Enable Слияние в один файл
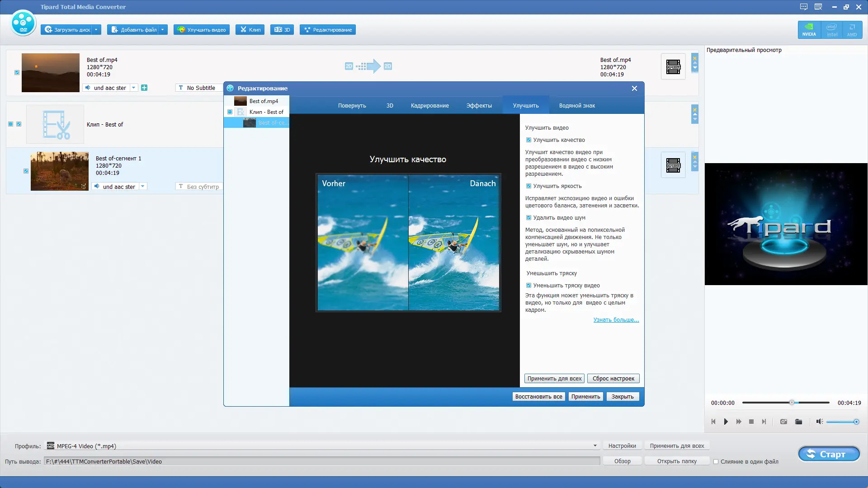The width and height of the screenshot is (868, 488). tap(717, 461)
